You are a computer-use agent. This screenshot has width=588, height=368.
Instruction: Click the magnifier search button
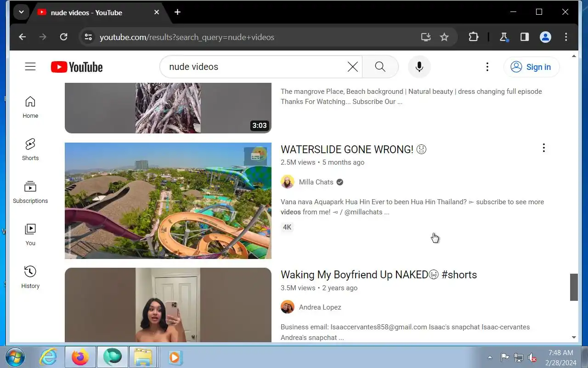(x=380, y=67)
